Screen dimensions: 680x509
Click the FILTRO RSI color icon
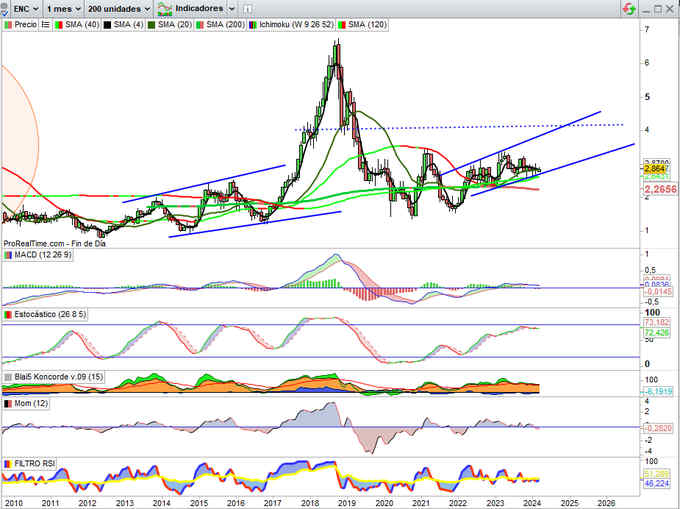tap(7, 463)
